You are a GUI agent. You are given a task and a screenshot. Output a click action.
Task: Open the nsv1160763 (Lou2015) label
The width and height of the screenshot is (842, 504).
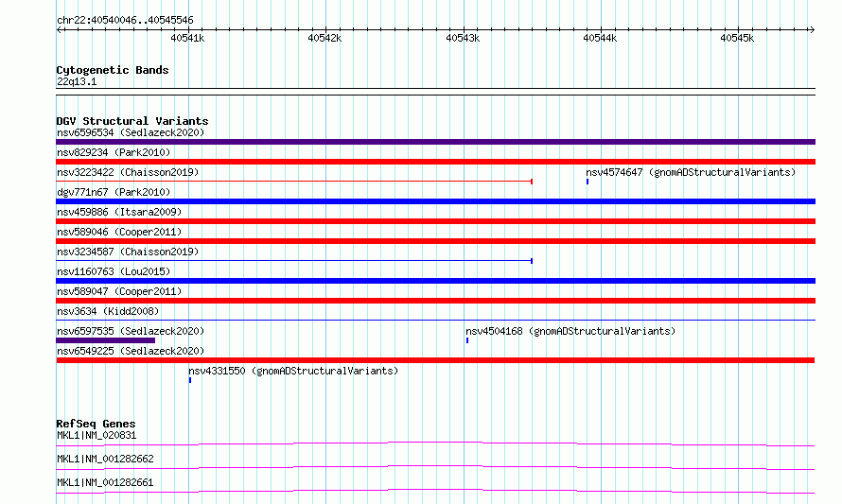[114, 271]
